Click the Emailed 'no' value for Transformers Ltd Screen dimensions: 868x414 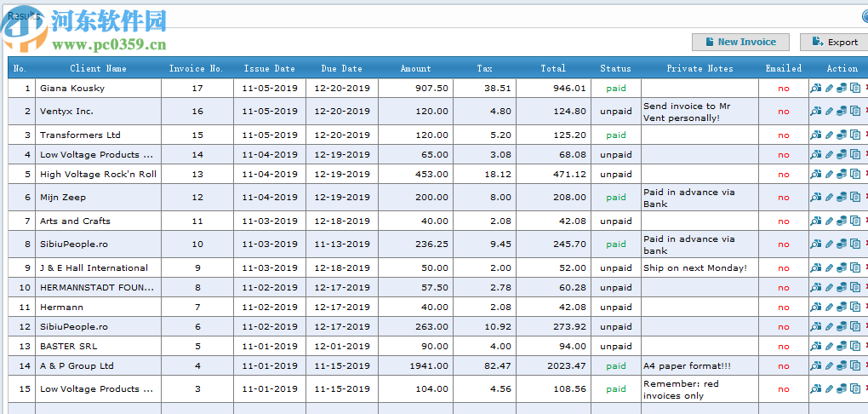783,135
